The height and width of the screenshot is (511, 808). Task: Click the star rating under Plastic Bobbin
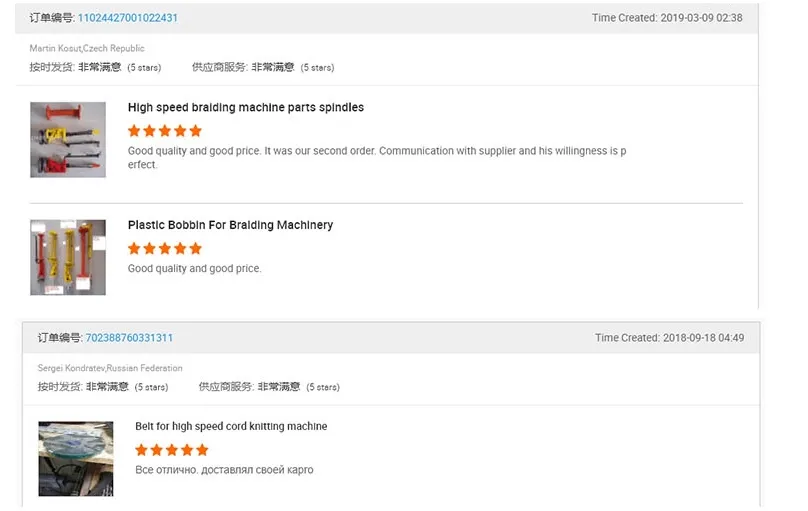point(165,249)
